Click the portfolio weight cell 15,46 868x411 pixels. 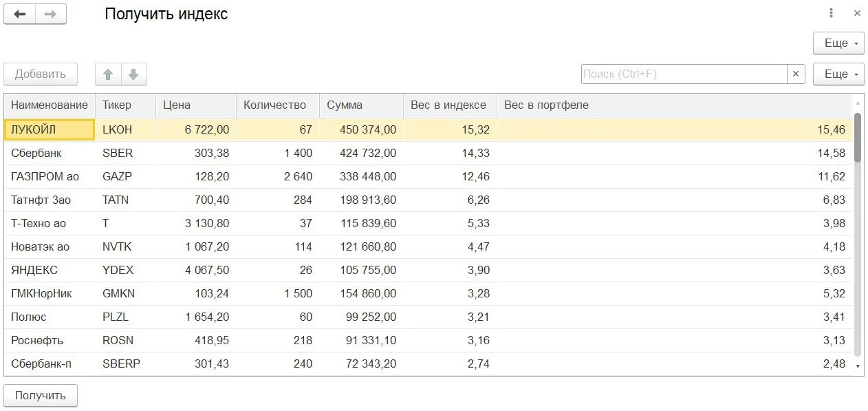pyautogui.click(x=674, y=129)
